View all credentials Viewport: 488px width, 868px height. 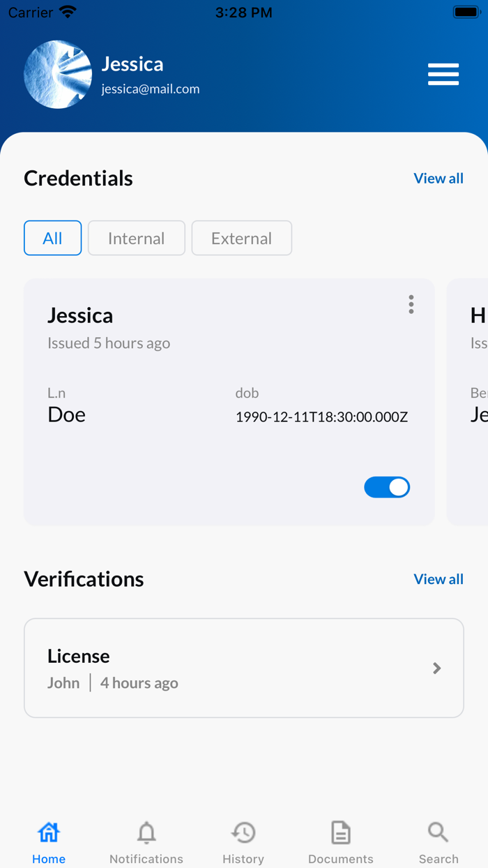point(439,178)
